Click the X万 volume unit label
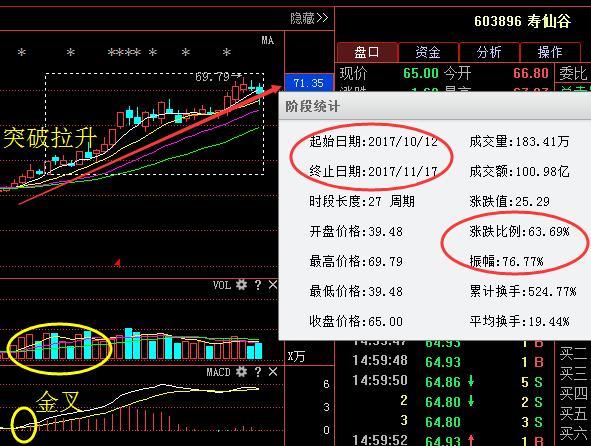The image size is (591, 446). 296,356
